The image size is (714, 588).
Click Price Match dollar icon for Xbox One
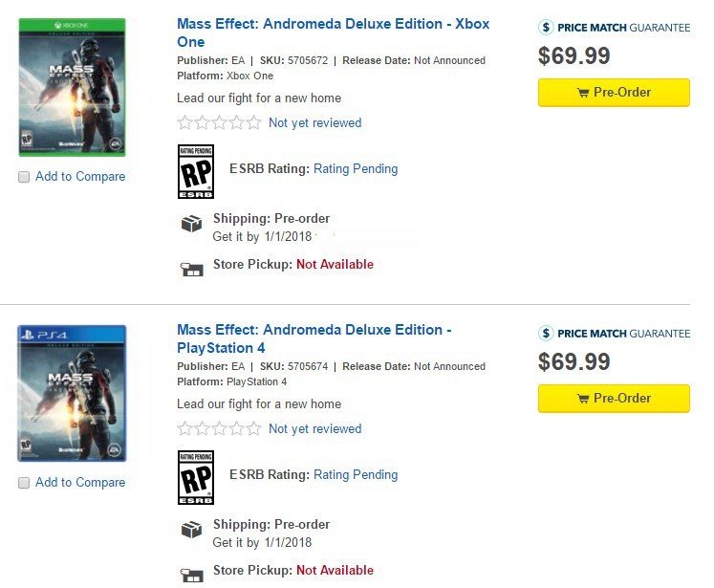click(x=546, y=28)
